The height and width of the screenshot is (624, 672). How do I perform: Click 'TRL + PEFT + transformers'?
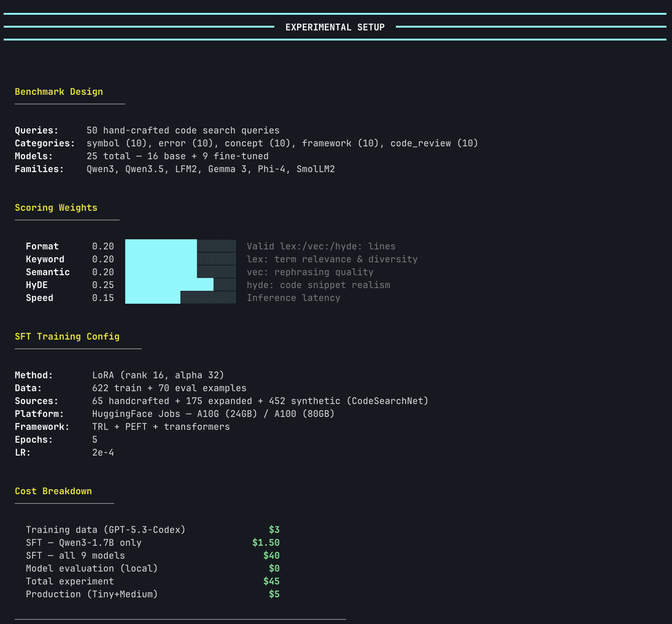[x=161, y=427]
